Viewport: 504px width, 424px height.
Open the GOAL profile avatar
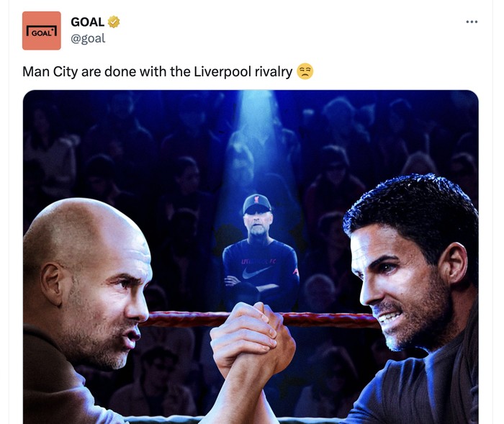(x=42, y=30)
